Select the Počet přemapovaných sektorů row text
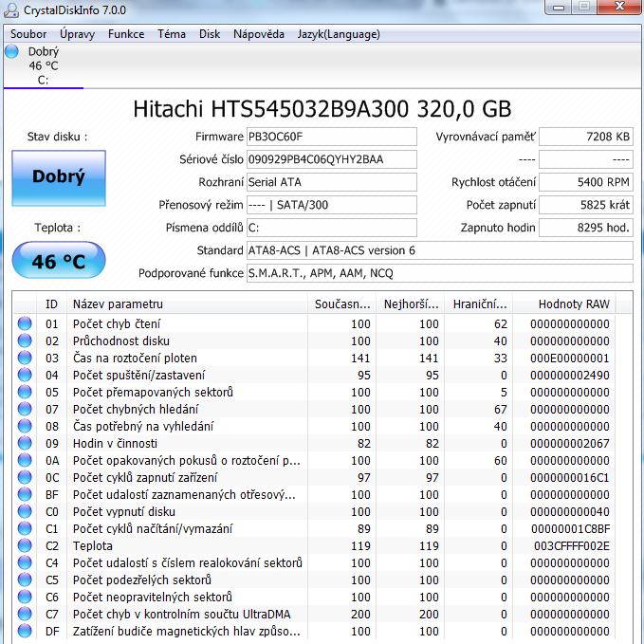This screenshot has width=644, height=644. (153, 393)
